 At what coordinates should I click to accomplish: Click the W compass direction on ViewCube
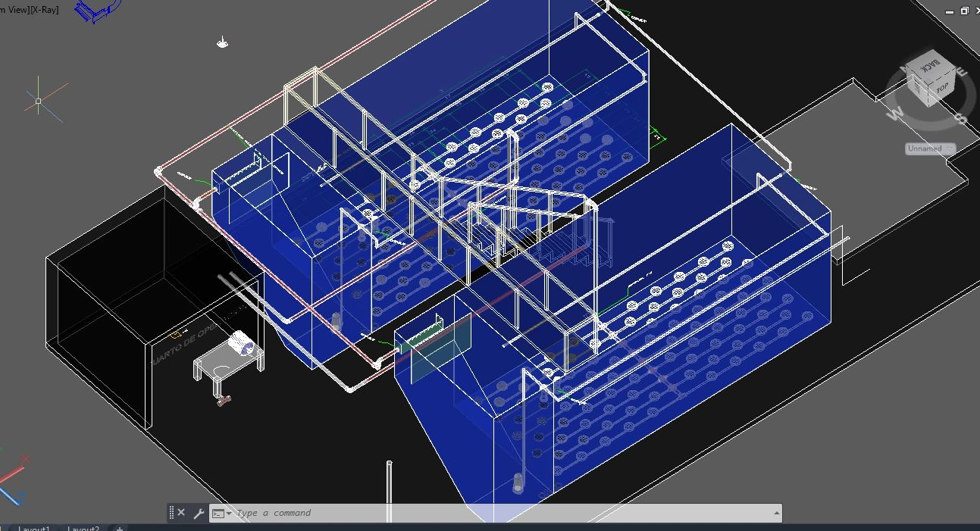[x=897, y=114]
